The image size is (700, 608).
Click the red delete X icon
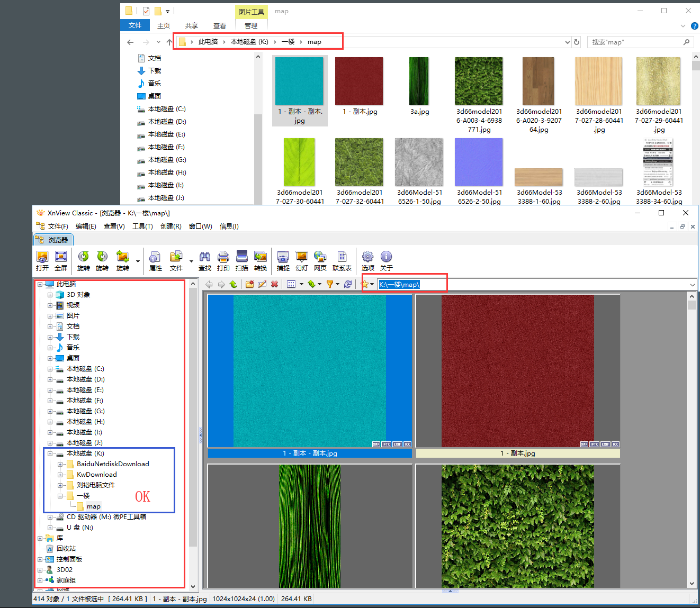[274, 284]
